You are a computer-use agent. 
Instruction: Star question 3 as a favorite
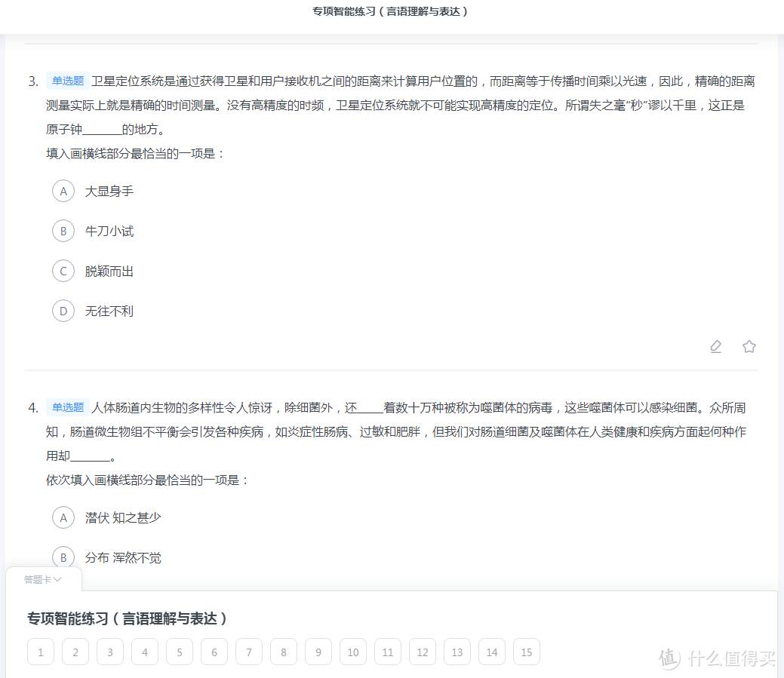tap(749, 346)
